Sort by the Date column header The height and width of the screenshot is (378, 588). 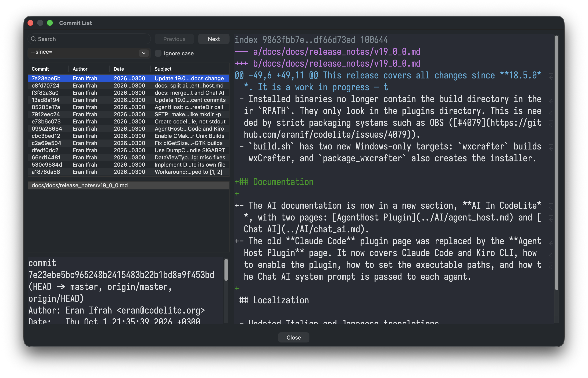pos(130,69)
